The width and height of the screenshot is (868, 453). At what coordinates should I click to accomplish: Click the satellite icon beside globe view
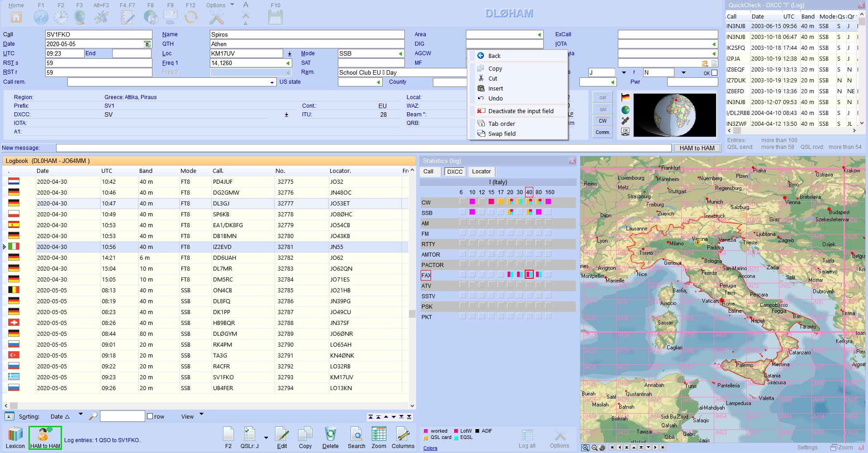point(625,121)
